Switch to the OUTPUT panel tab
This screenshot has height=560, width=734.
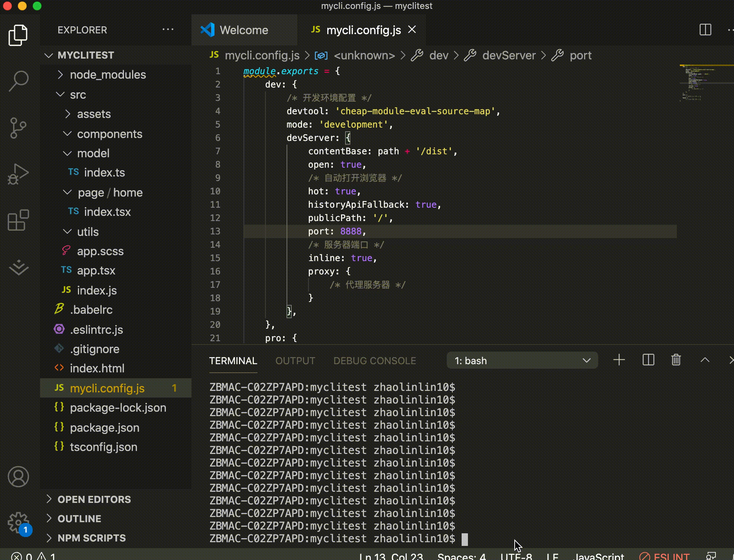[295, 361]
